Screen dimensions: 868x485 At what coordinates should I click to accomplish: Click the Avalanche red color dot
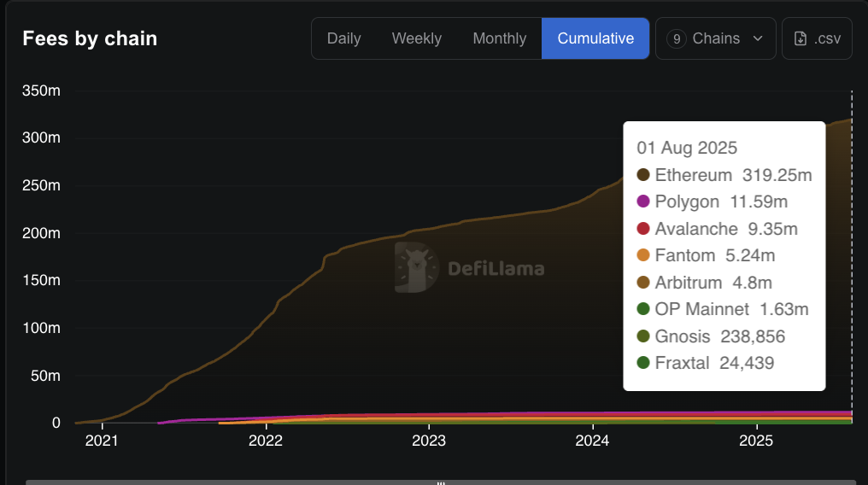[642, 228]
